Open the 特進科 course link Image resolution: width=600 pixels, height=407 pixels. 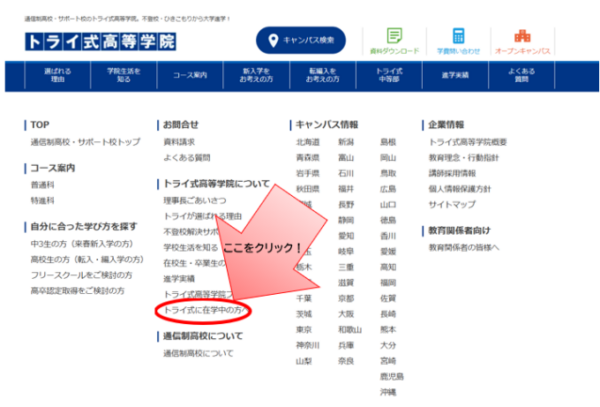click(42, 201)
